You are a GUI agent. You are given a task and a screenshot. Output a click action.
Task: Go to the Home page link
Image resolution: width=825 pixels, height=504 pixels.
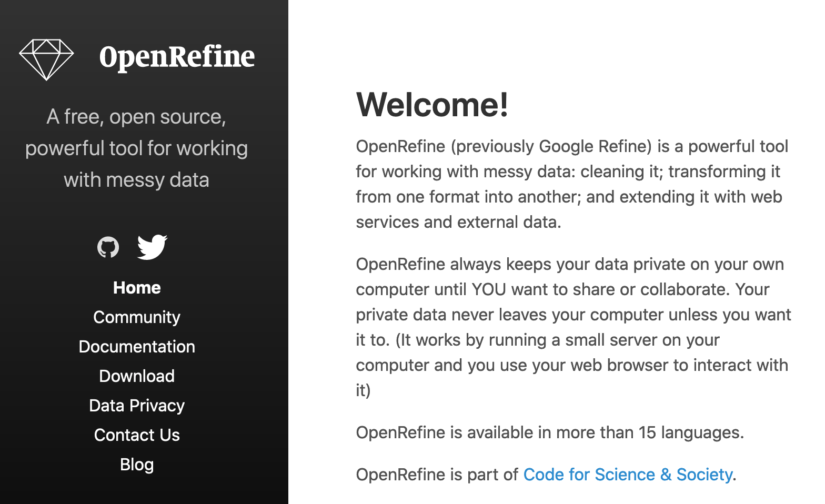[137, 288]
